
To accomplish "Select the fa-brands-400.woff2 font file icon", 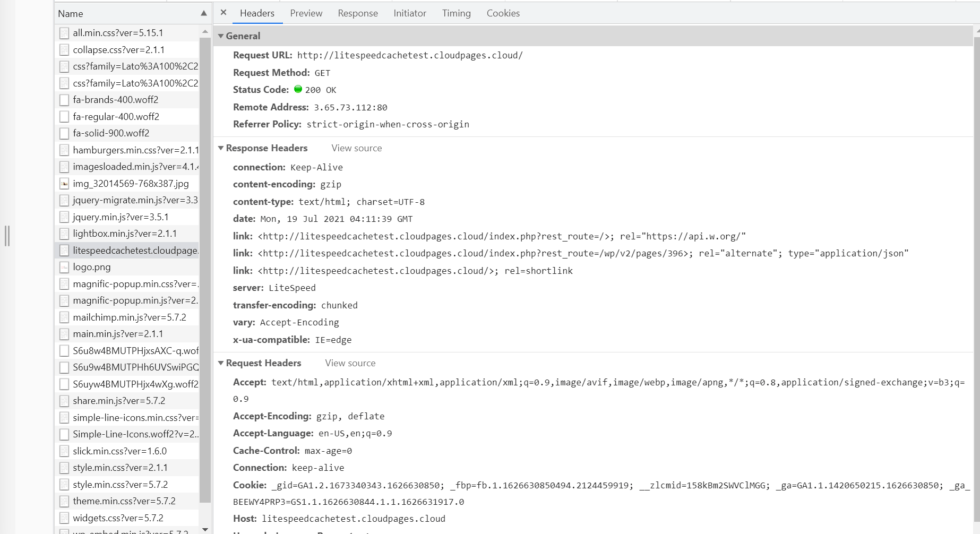I will coord(65,100).
